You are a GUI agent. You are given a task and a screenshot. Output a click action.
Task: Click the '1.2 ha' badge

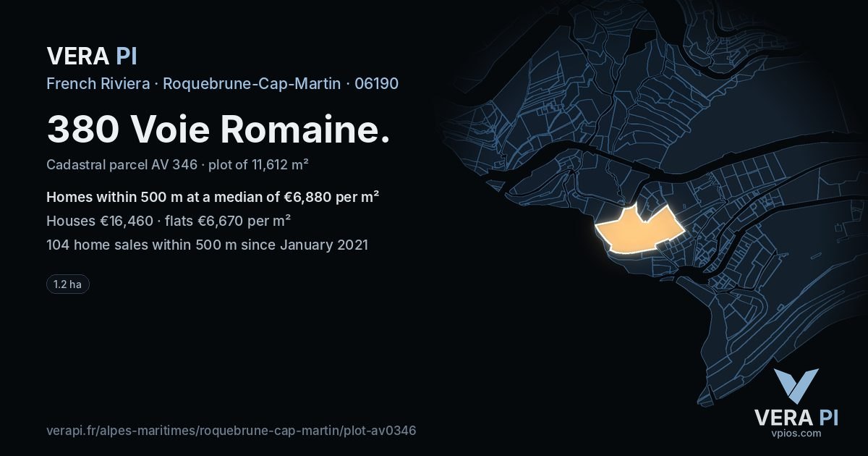point(68,284)
